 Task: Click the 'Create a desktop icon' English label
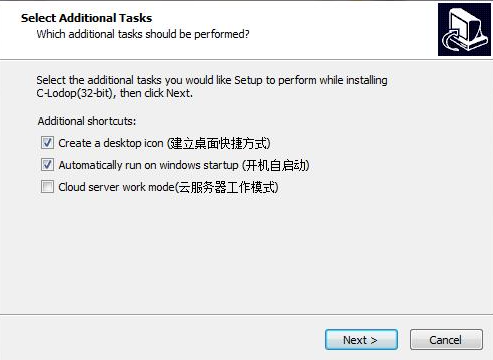click(x=111, y=143)
